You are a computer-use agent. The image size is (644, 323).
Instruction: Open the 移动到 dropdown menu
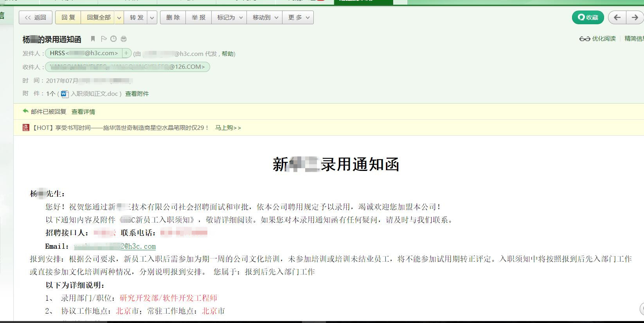pos(264,18)
